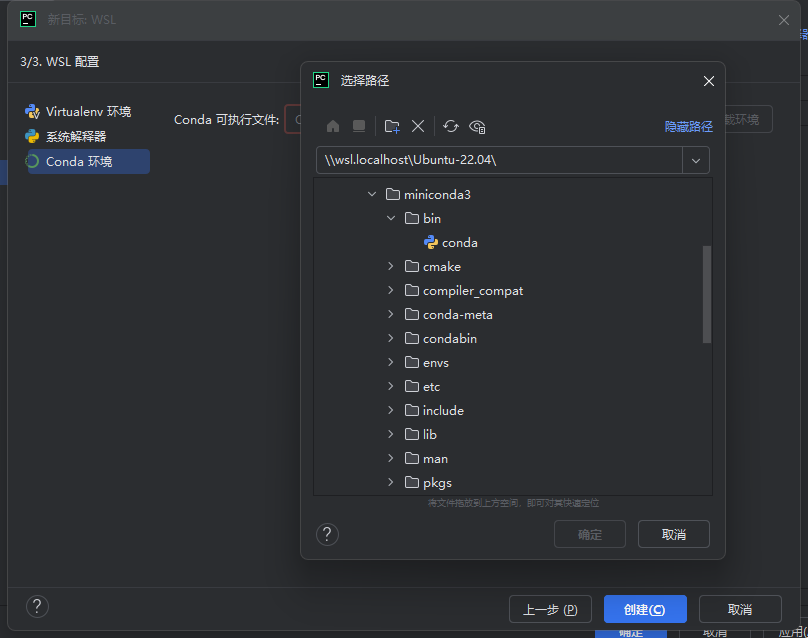Expand the pkgs folder

391,482
